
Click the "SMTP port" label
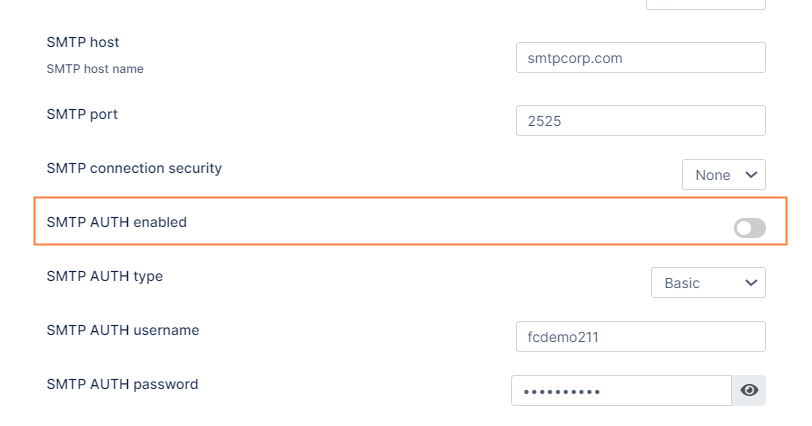coord(82,114)
